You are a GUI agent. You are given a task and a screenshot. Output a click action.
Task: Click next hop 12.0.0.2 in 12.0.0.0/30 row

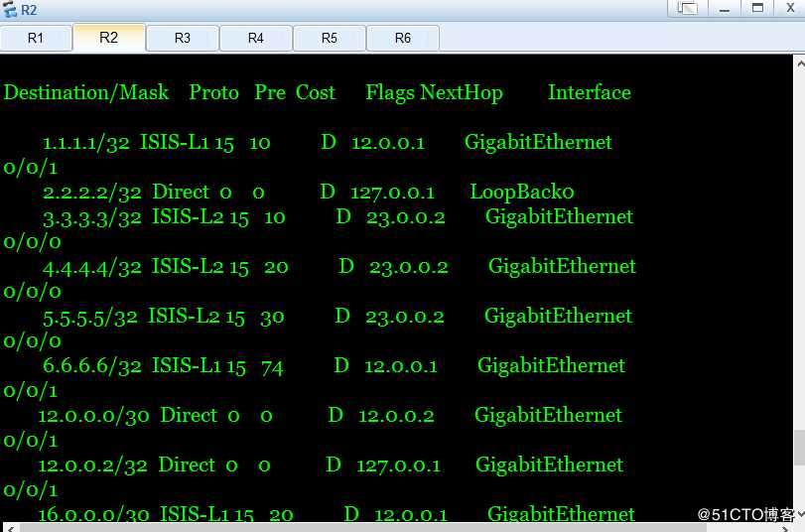point(396,416)
